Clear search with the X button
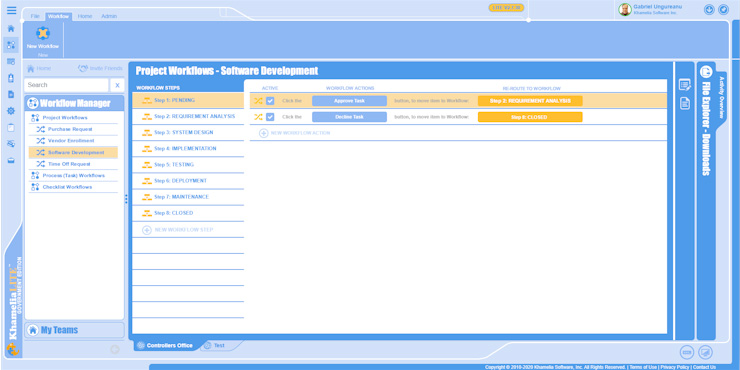The height and width of the screenshot is (370, 740). [117, 85]
